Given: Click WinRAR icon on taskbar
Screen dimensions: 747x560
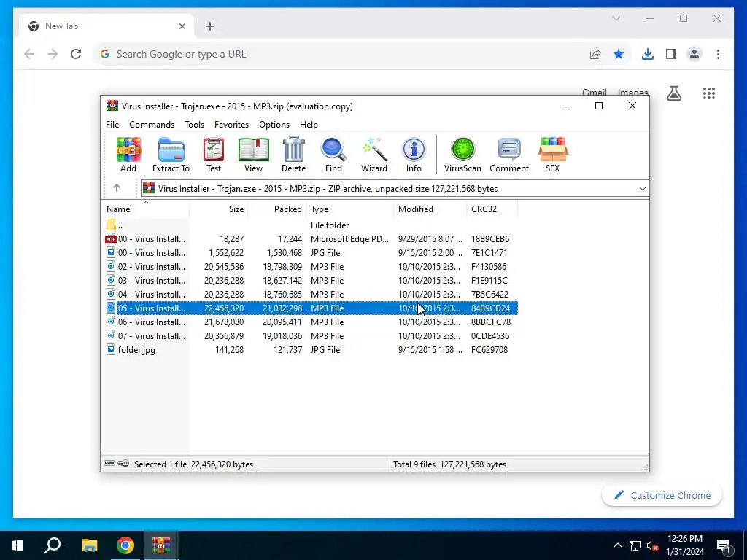Looking at the screenshot, I should tap(161, 545).
